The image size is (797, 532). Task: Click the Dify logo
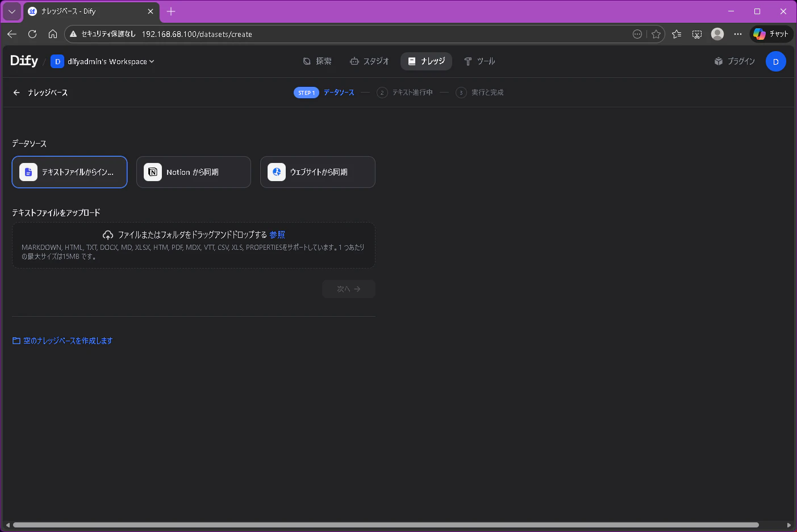coord(24,61)
